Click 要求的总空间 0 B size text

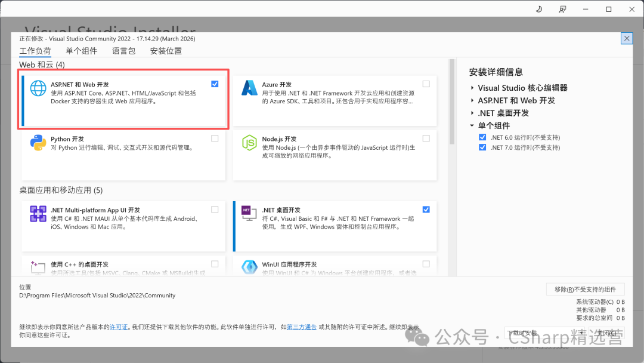[x=600, y=318]
